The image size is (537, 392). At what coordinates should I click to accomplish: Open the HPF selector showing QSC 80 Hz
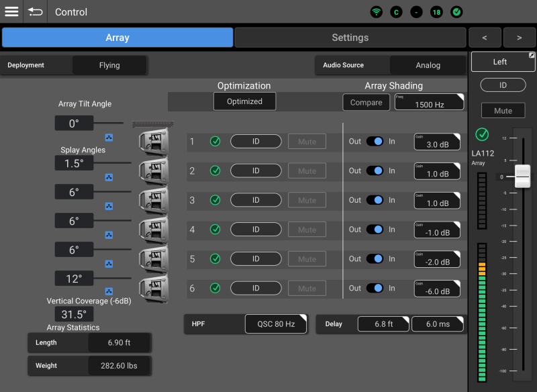point(276,324)
